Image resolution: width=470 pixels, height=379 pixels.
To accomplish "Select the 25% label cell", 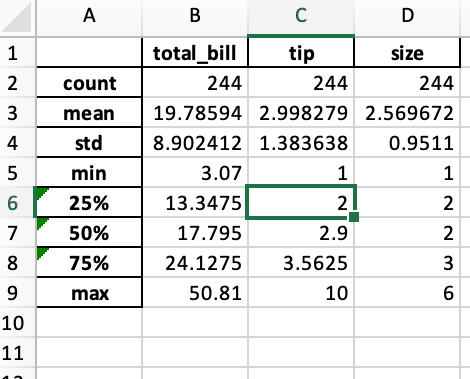I will (89, 203).
